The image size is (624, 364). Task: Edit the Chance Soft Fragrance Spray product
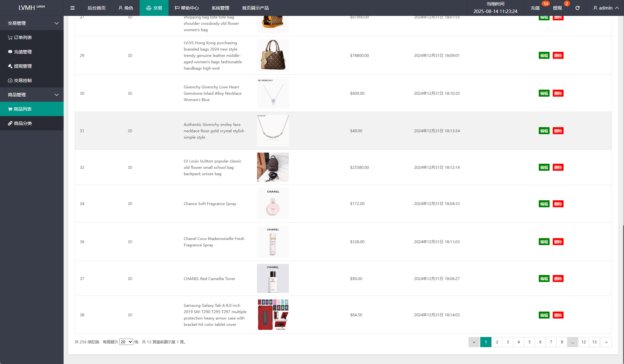tap(544, 204)
